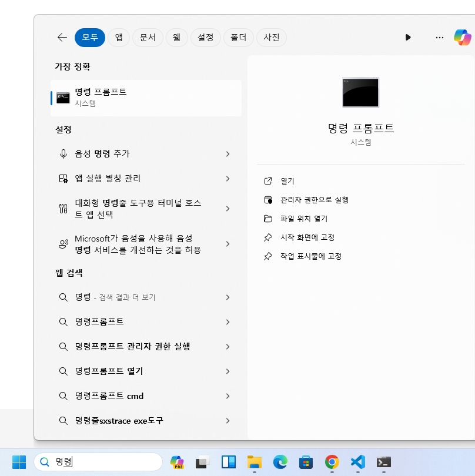475x476 pixels.
Task: Open Copilot icon in search header
Action: click(462, 38)
